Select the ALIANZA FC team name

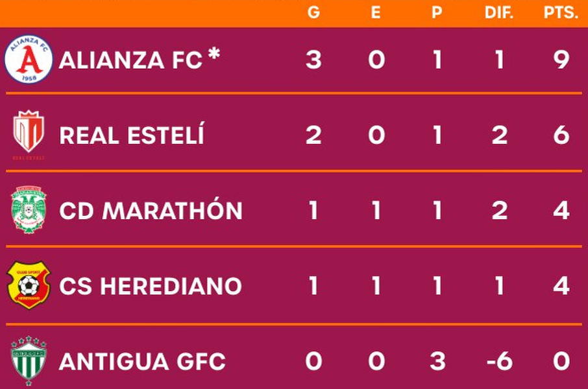(x=130, y=60)
